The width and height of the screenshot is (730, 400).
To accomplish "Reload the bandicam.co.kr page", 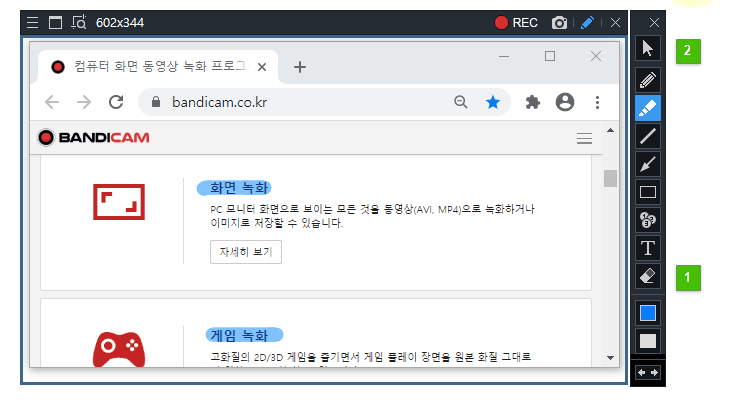I will (116, 102).
